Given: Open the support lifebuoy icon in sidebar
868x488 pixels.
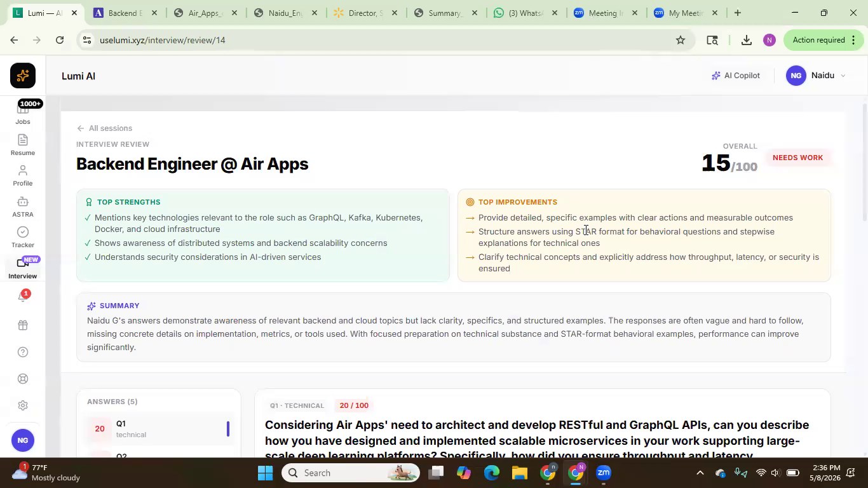Looking at the screenshot, I should pos(23,379).
